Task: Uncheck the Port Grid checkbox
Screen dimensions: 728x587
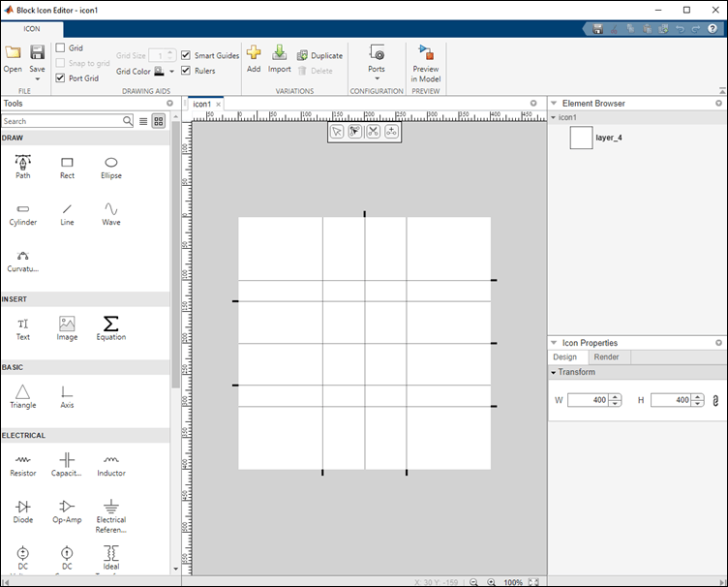Action: 60,77
